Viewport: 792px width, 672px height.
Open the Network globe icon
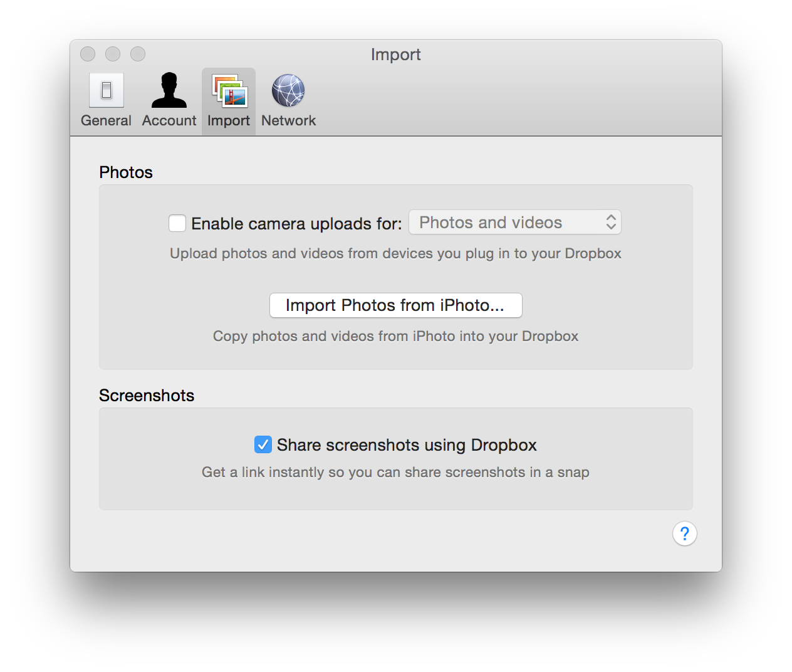tap(288, 90)
